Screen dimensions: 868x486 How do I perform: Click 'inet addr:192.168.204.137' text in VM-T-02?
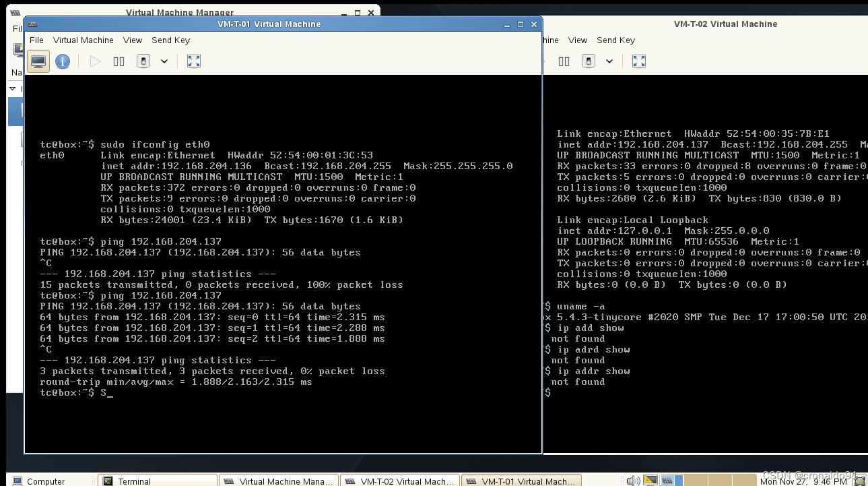633,144
